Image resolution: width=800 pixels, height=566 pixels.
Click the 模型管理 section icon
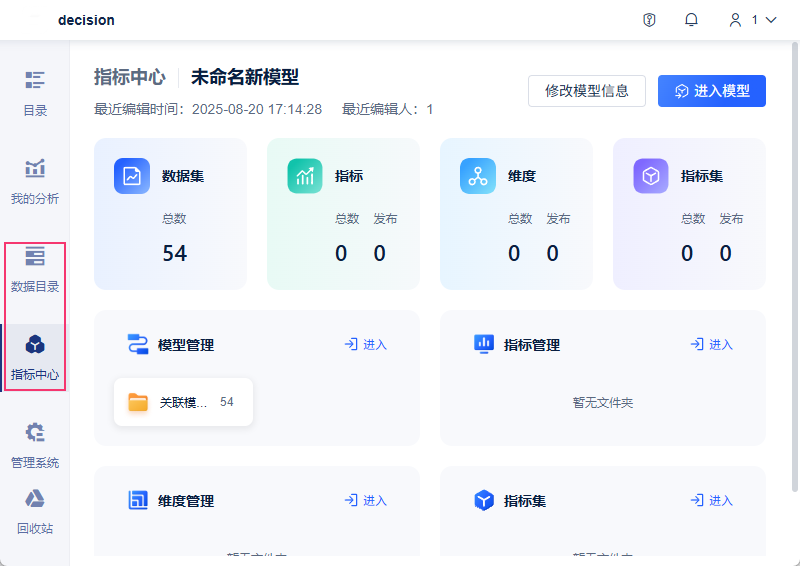[x=138, y=344]
